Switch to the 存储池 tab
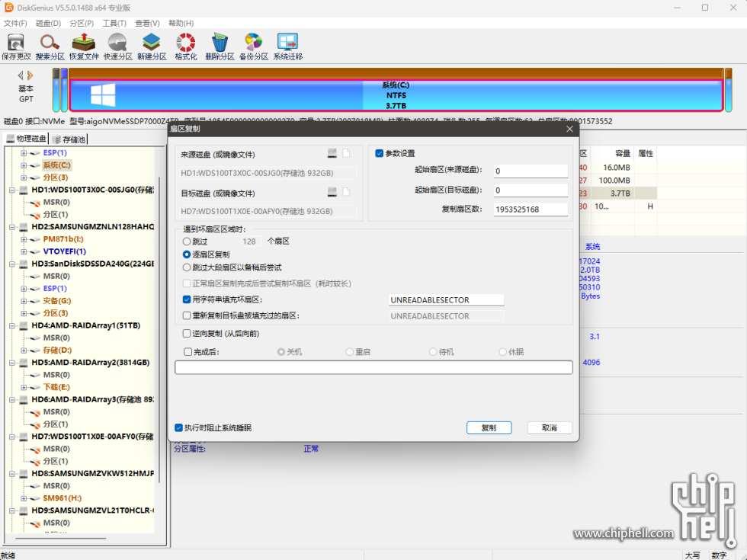747x560 pixels. coord(69,139)
